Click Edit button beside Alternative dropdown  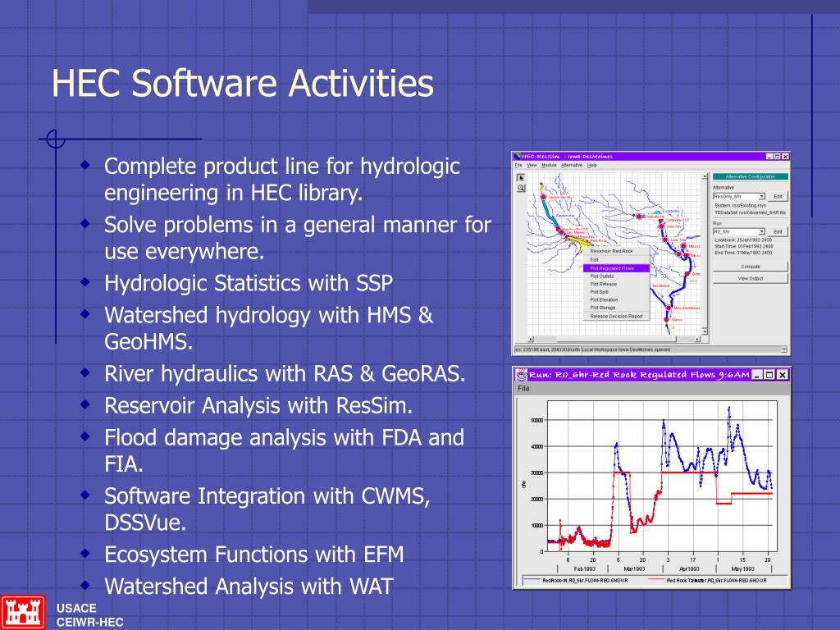tap(778, 197)
